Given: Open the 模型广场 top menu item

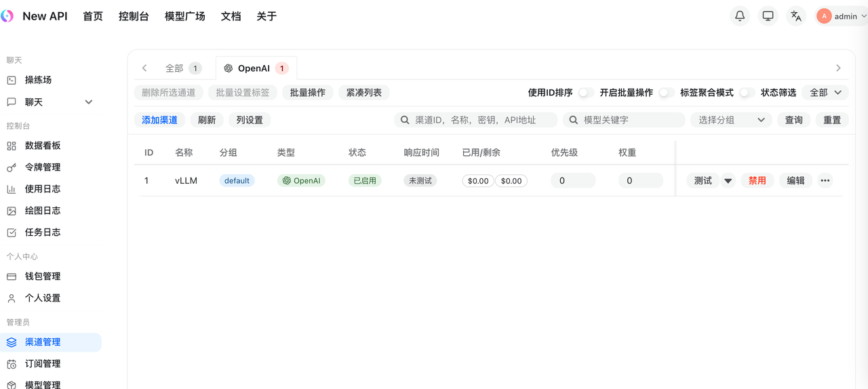Looking at the screenshot, I should pos(184,16).
